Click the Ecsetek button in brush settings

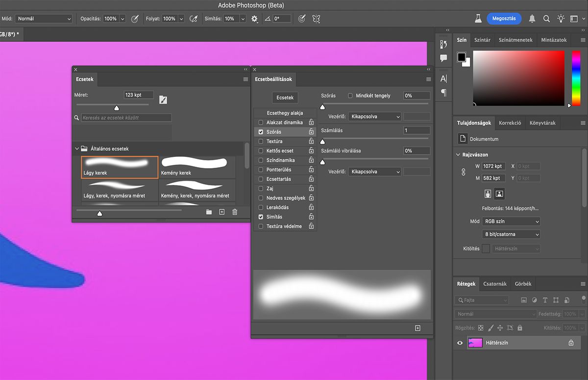(285, 98)
